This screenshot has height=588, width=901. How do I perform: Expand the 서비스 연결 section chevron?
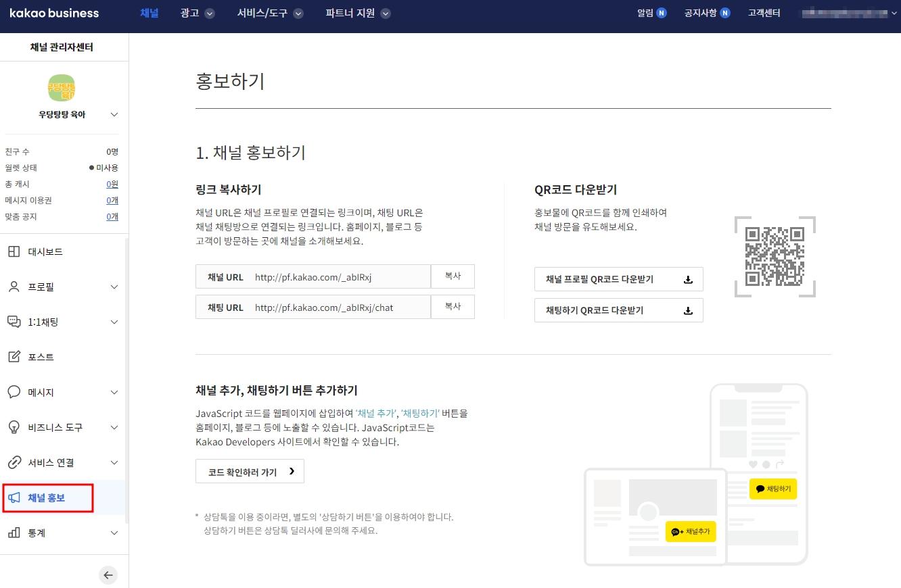click(114, 463)
